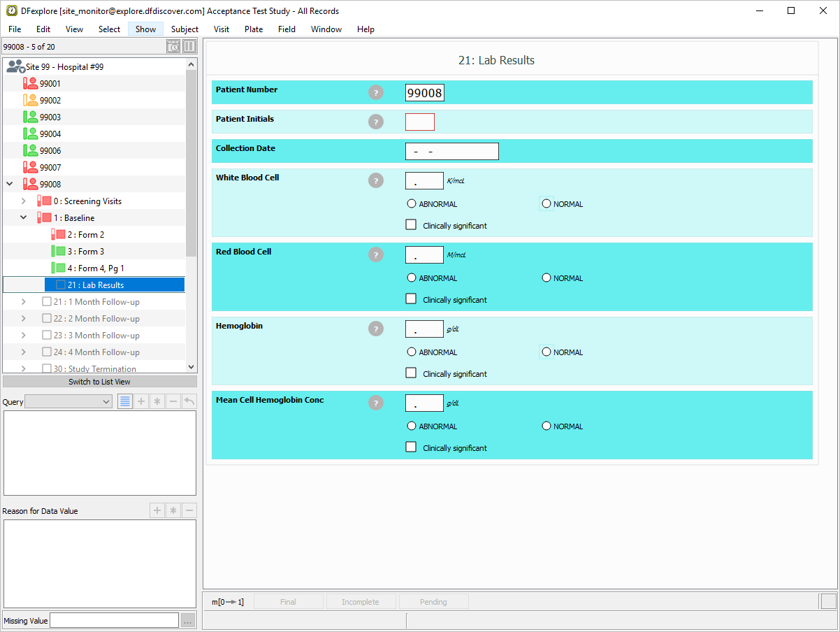
Task: Click the reply arrow icon in Query toolbar
Action: [189, 401]
